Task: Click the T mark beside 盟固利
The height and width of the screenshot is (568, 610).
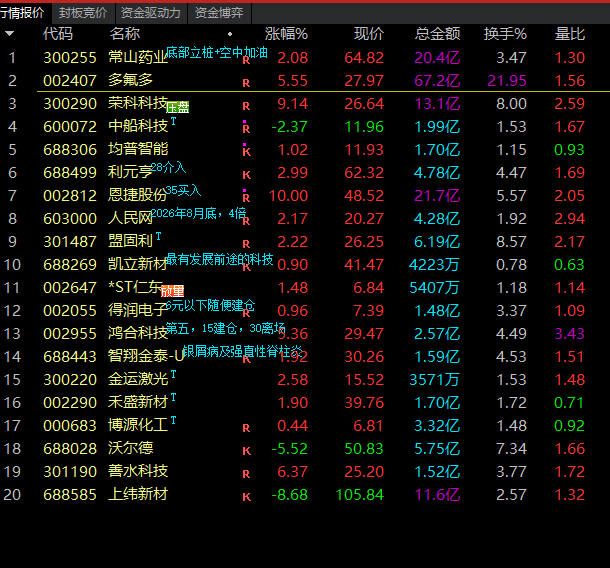Action: click(x=158, y=236)
